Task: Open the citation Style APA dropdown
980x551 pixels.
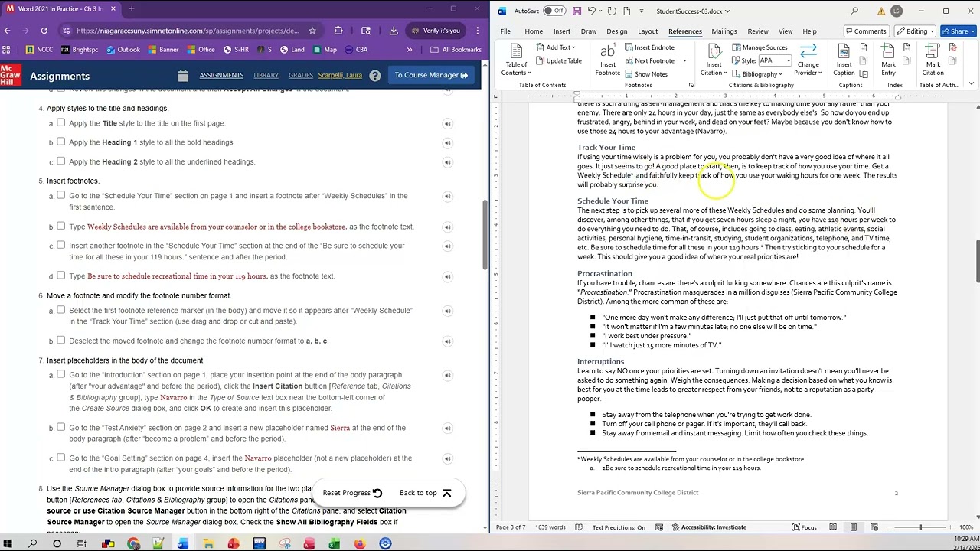Action: pos(787,60)
